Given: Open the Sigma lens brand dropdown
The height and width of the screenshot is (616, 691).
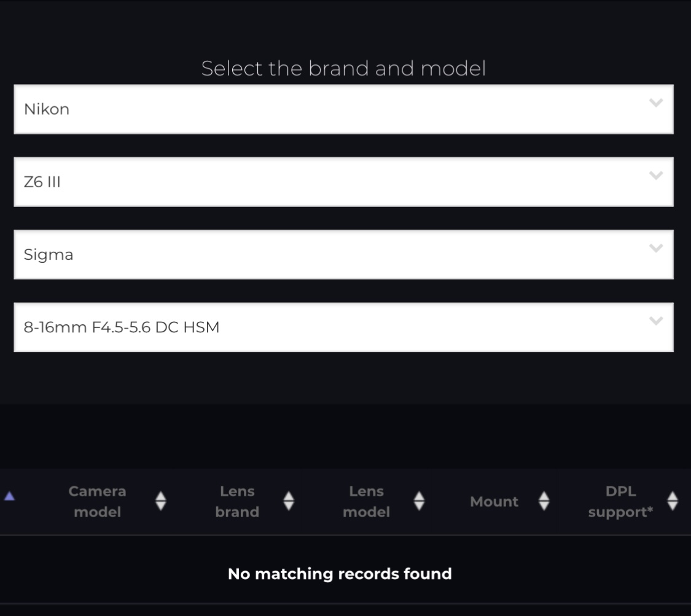Looking at the screenshot, I should coord(344,255).
